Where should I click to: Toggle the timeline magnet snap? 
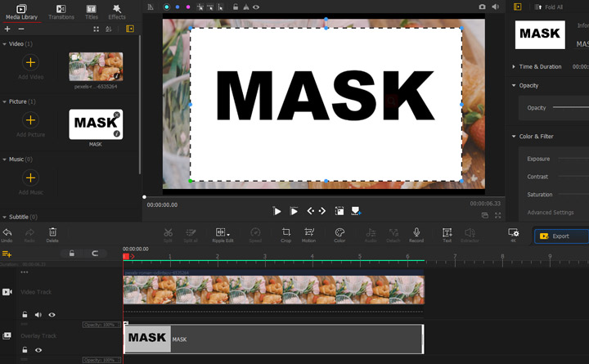[x=95, y=254]
